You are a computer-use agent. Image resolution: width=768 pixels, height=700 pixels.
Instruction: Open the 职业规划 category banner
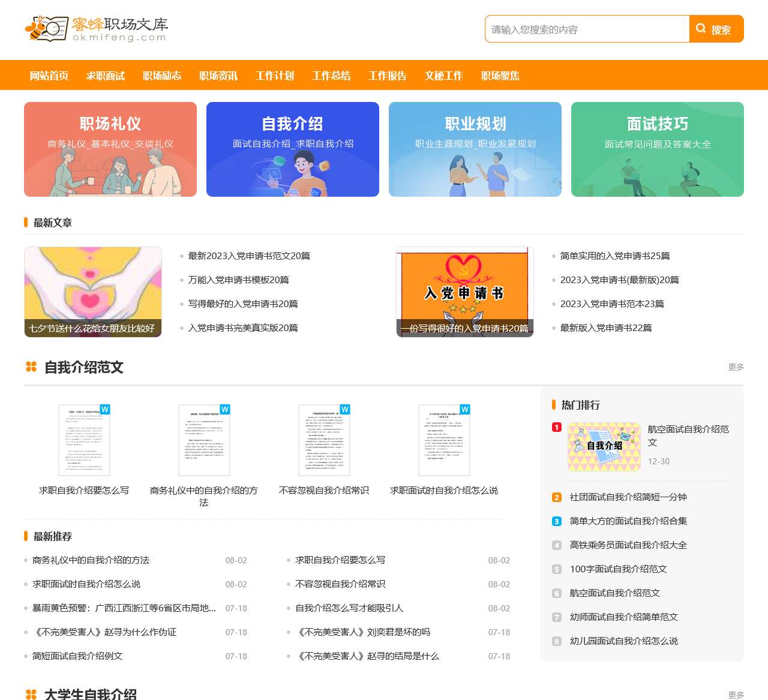[475, 149]
